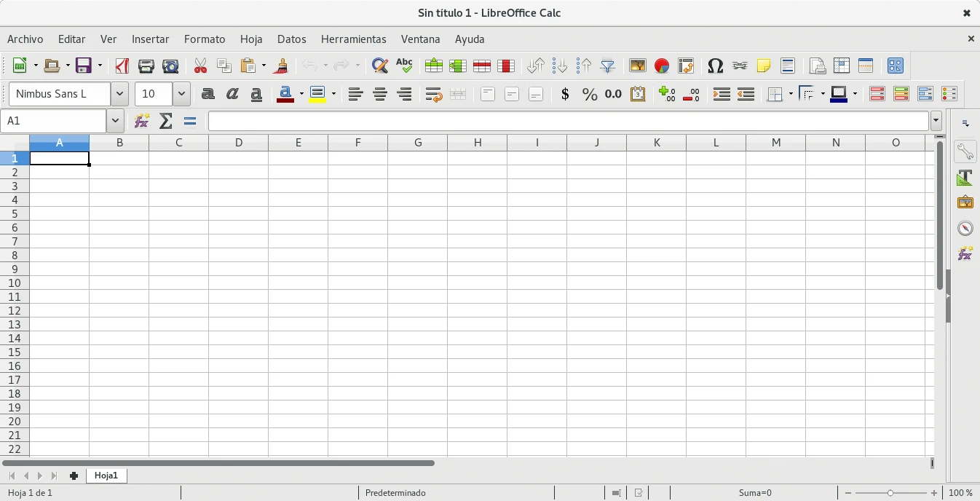Click the zoom slider in status bar
980x501 pixels.
coord(890,493)
